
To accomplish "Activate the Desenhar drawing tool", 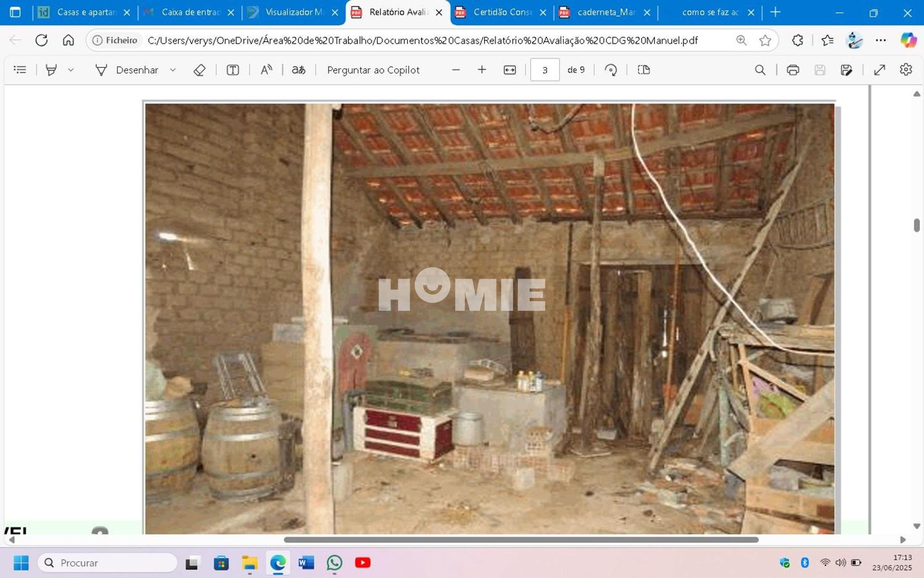I will (x=127, y=70).
